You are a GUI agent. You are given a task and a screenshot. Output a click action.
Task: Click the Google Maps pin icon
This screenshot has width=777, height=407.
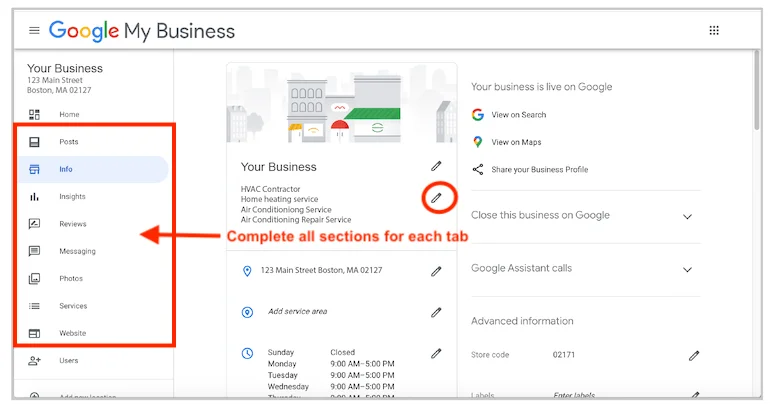pyautogui.click(x=478, y=142)
